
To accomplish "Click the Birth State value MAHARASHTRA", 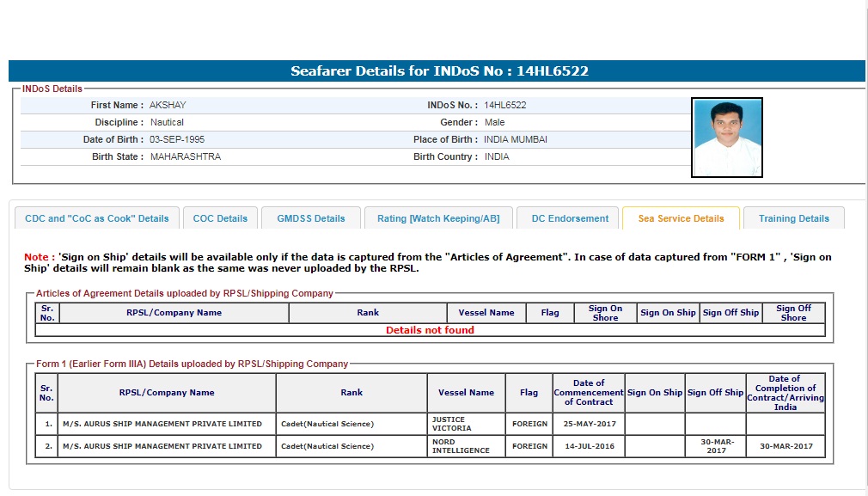I will 186,156.
